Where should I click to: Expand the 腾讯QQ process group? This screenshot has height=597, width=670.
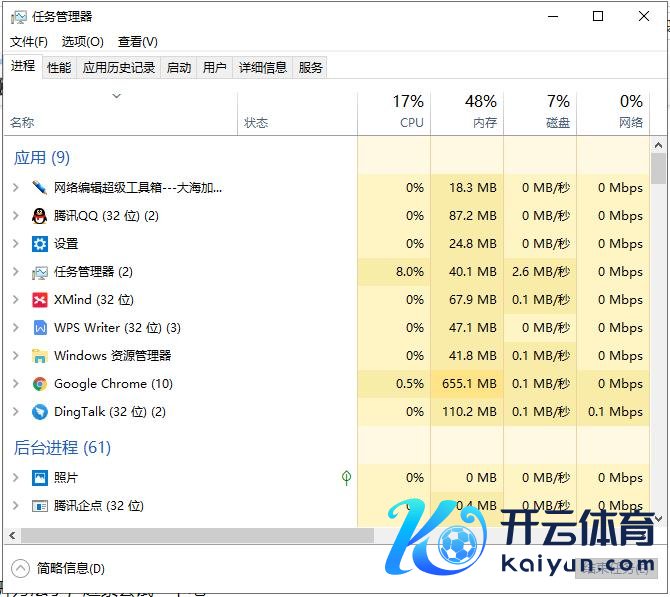click(x=16, y=216)
